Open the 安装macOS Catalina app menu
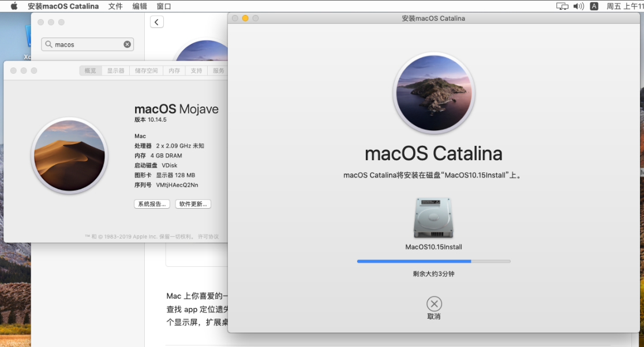The image size is (644, 347). tap(63, 6)
